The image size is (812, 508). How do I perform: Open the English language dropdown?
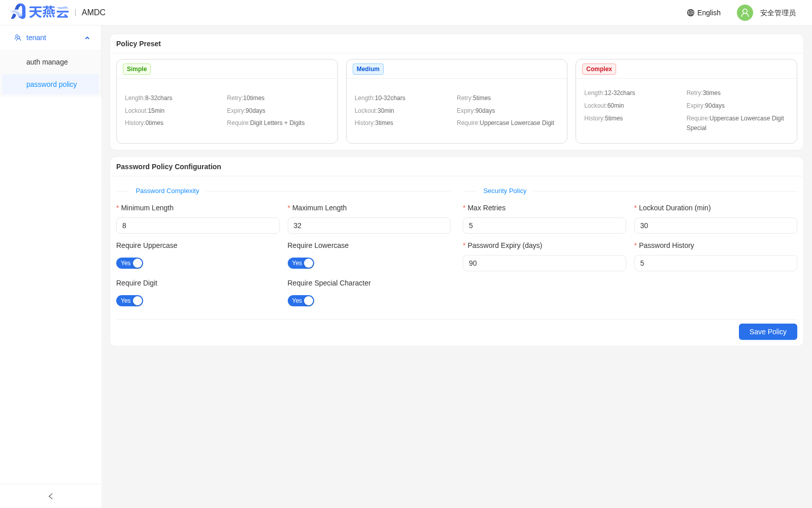click(704, 13)
